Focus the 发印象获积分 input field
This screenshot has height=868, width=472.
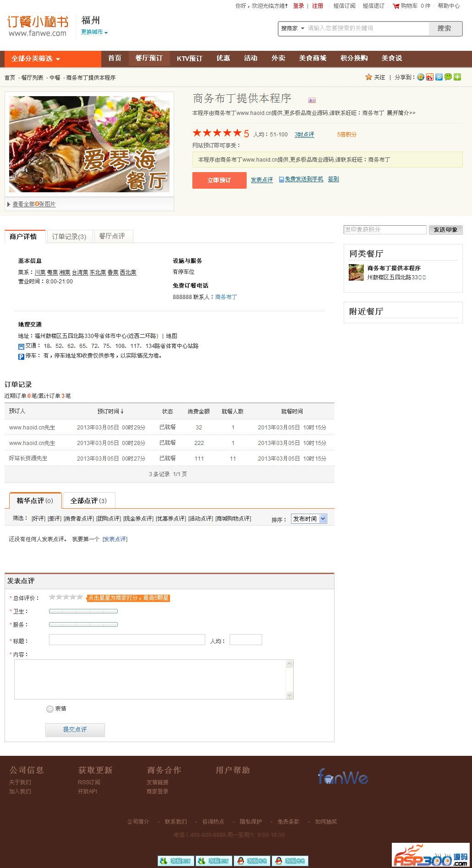point(385,230)
